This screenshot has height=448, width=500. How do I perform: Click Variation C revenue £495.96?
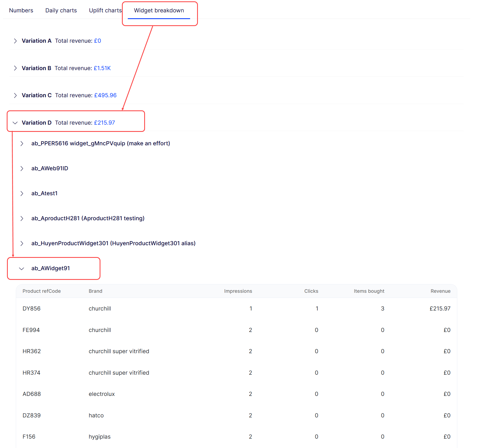coord(105,95)
